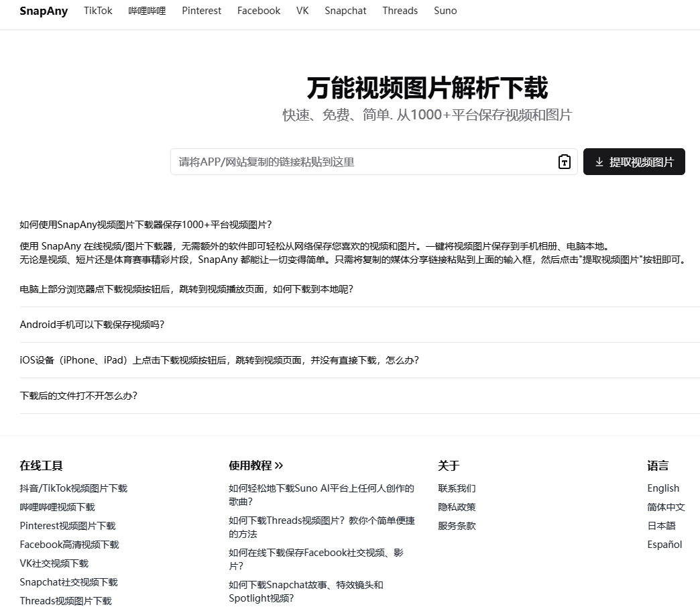Open the SnapAny home logo
Image resolution: width=700 pixels, height=609 pixels.
(x=44, y=11)
